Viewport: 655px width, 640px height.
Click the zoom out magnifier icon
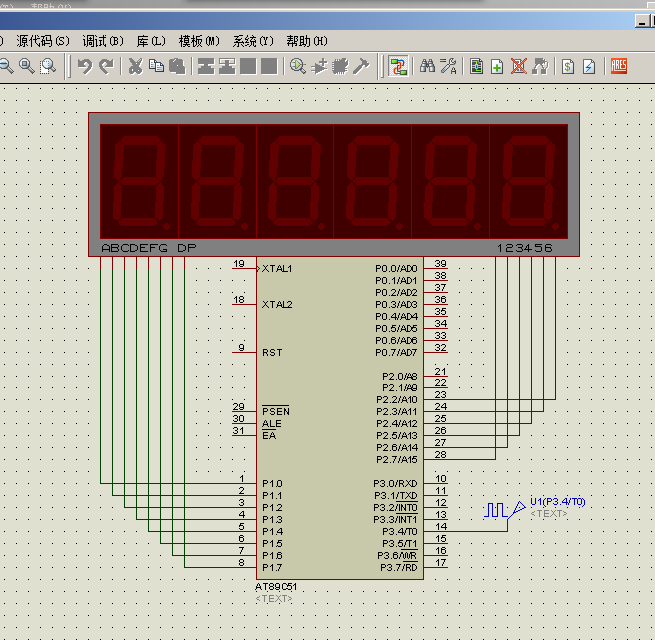tap(6, 66)
